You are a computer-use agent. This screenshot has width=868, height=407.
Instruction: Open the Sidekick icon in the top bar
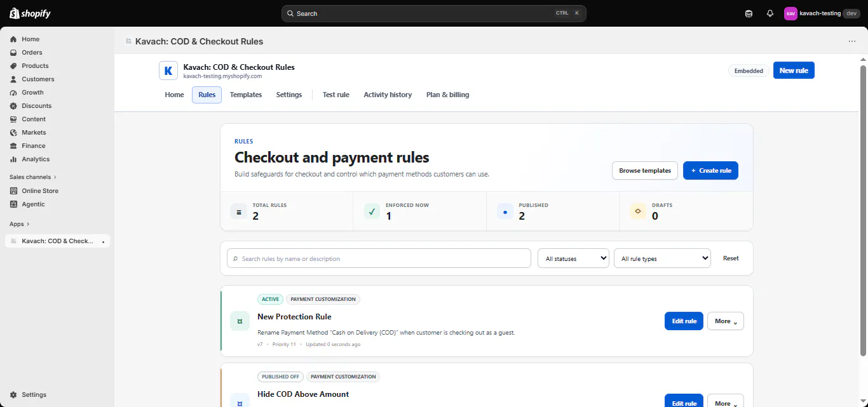(749, 13)
